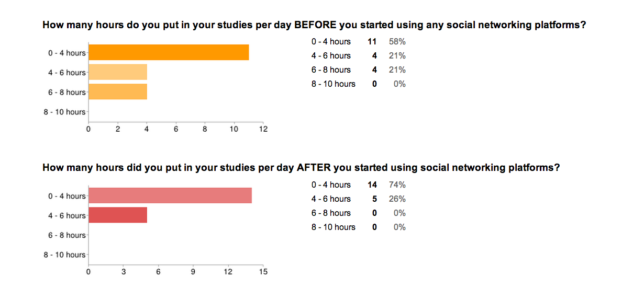Select the 6 - 8 hours axis label in bottom chart
644x288 pixels.
[67, 235]
